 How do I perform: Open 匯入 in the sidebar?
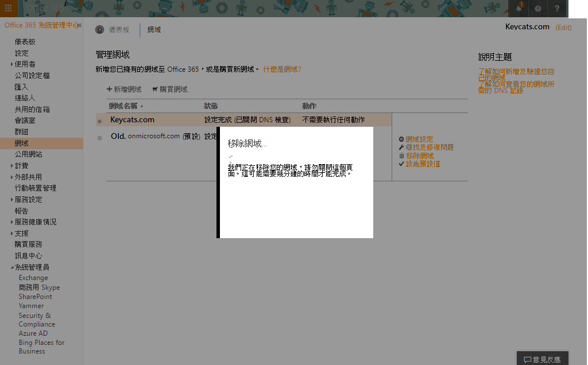pyautogui.click(x=21, y=87)
